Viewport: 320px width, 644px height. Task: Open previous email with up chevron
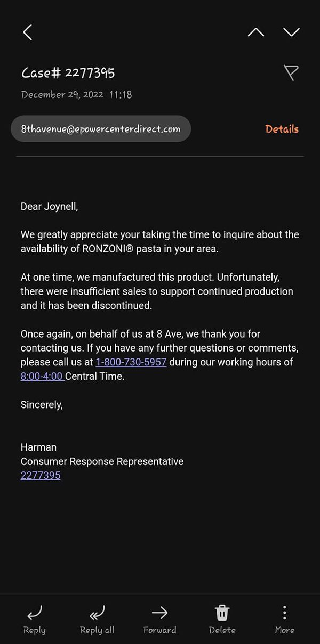pos(256,32)
